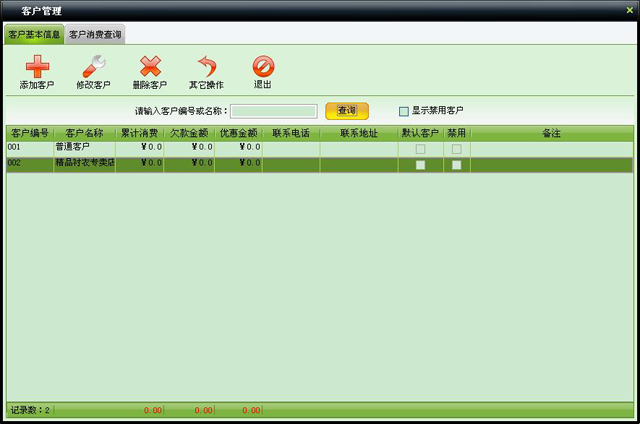This screenshot has width=640, height=424.
Task: Select the 精品衬衣专卖店 row
Action: point(84,164)
